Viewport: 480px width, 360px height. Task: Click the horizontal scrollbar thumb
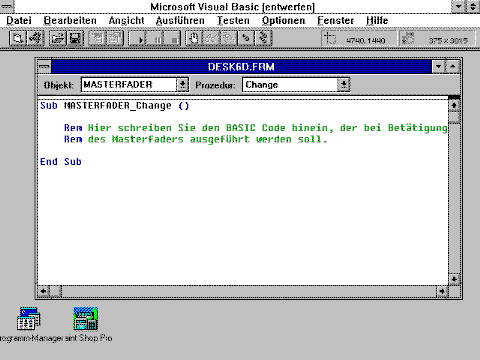click(55, 292)
